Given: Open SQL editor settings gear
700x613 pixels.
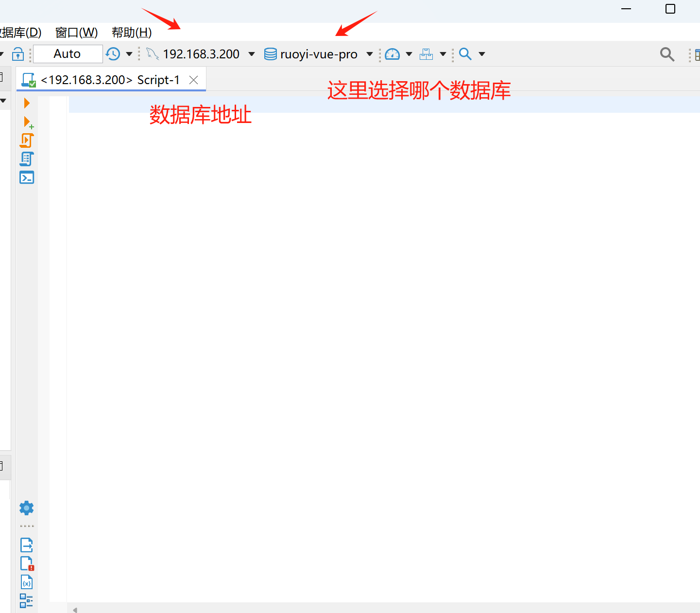Looking at the screenshot, I should [x=27, y=508].
